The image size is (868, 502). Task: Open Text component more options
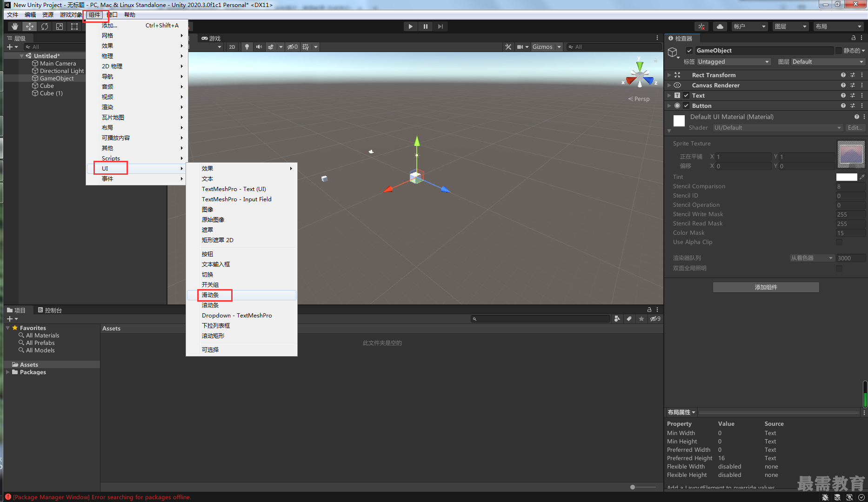(x=862, y=95)
